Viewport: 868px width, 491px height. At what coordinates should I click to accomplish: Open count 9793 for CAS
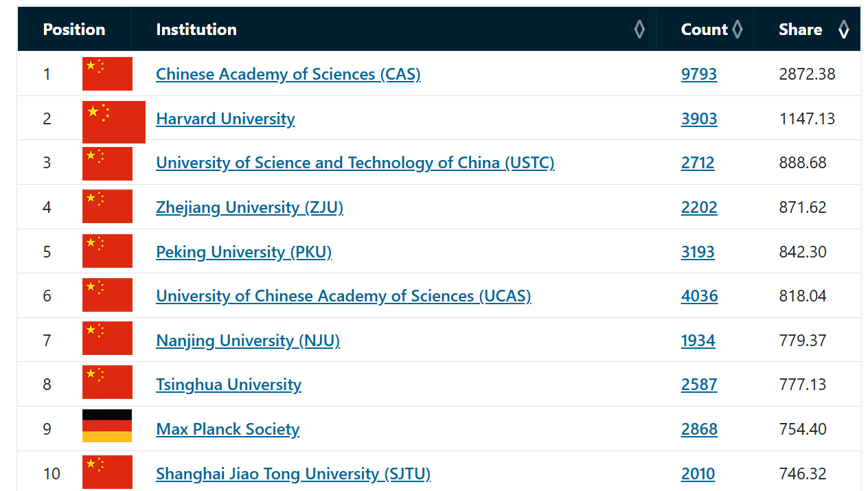699,74
